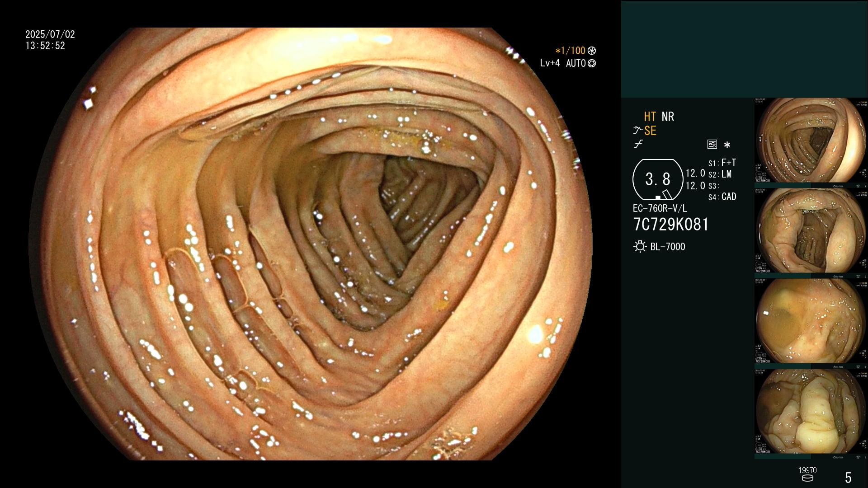Click the asterisk icon next to sliders
The image size is (868, 488).
[x=727, y=145]
